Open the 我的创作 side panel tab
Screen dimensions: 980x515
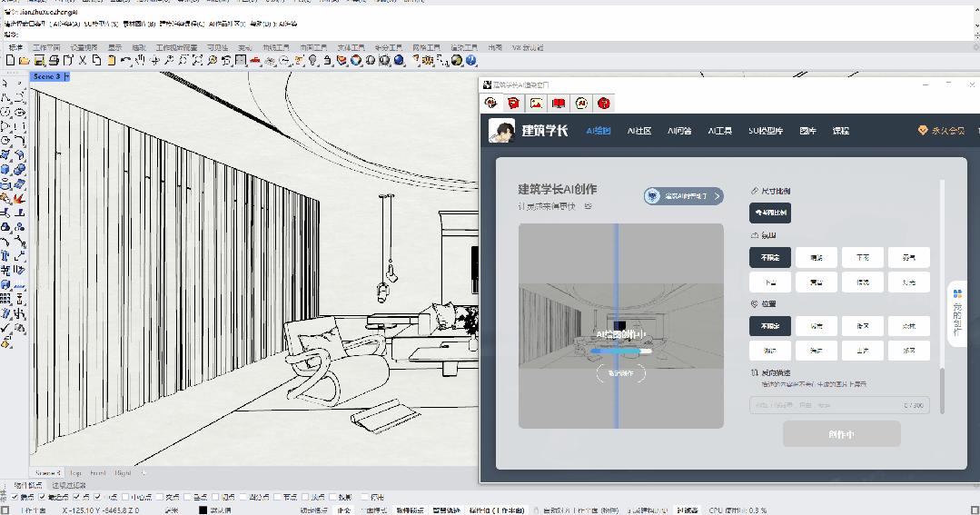(x=957, y=312)
